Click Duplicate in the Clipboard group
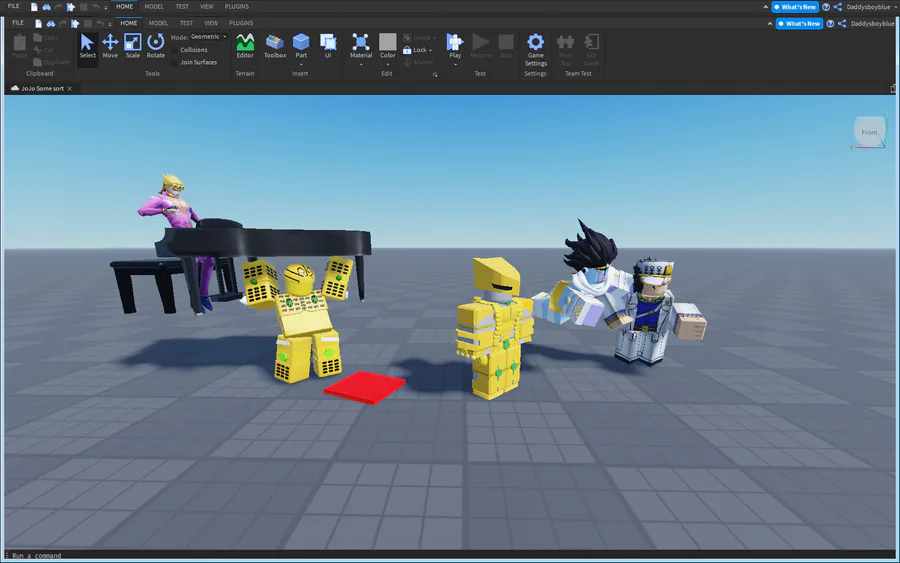Viewport: 900px width, 563px height. click(51, 62)
